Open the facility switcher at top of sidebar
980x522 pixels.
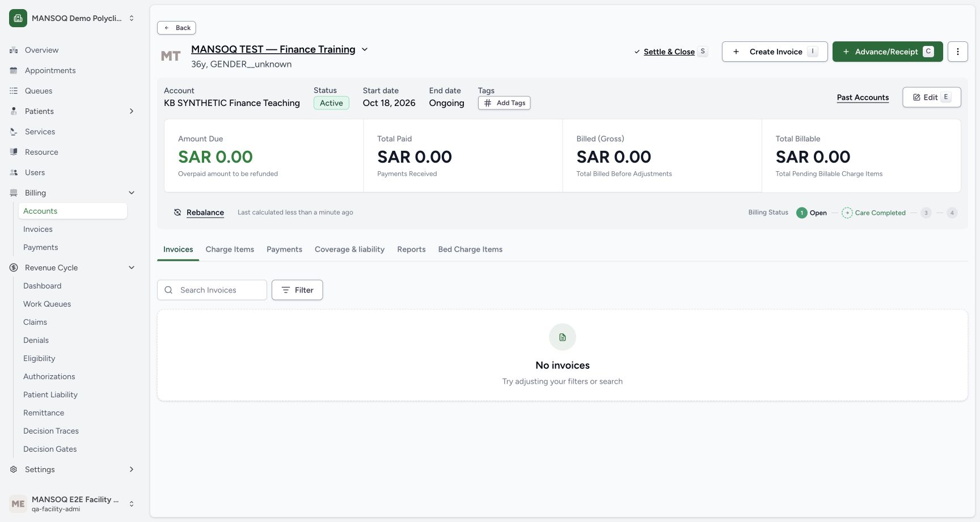click(73, 18)
